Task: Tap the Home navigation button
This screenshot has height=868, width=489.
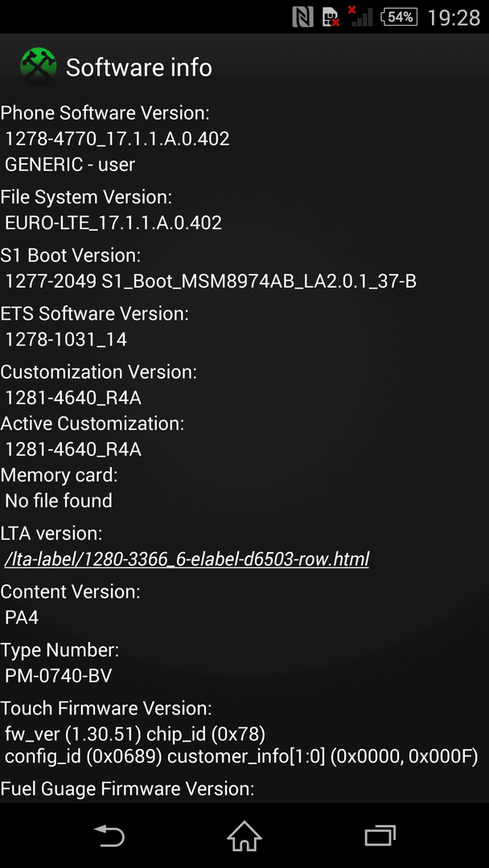Action: pos(244,836)
